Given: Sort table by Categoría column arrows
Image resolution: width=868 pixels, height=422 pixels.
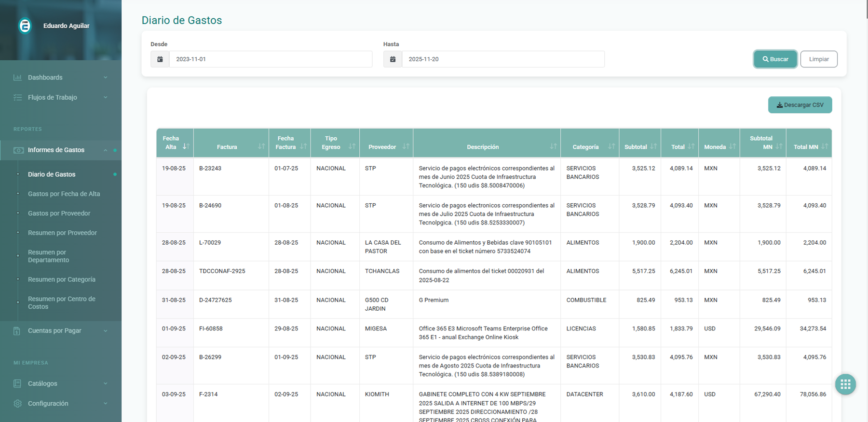Looking at the screenshot, I should 611,146.
